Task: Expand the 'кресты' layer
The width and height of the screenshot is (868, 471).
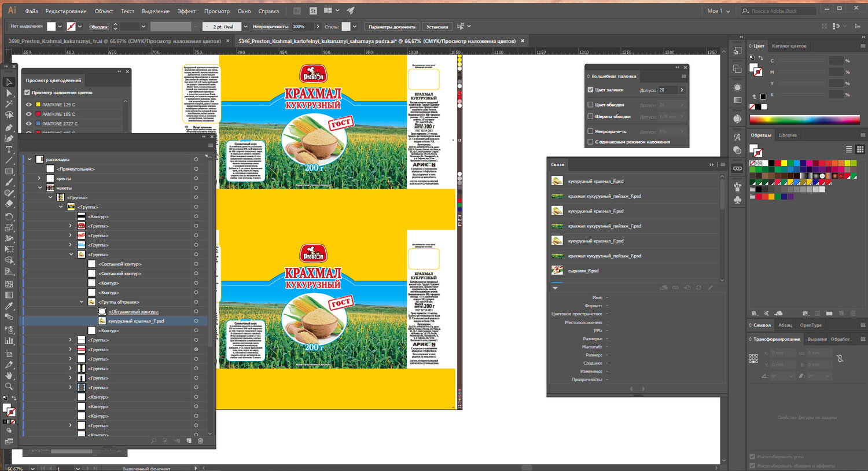Action: pos(39,178)
